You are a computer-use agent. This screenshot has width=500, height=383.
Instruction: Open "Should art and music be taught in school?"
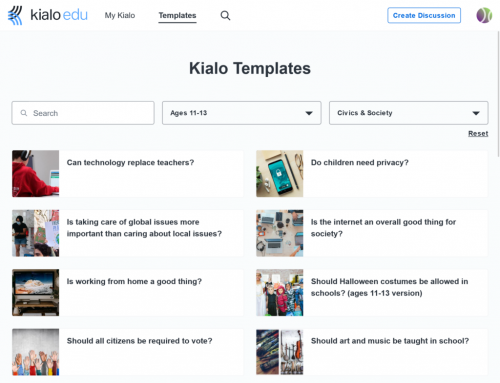click(x=390, y=341)
